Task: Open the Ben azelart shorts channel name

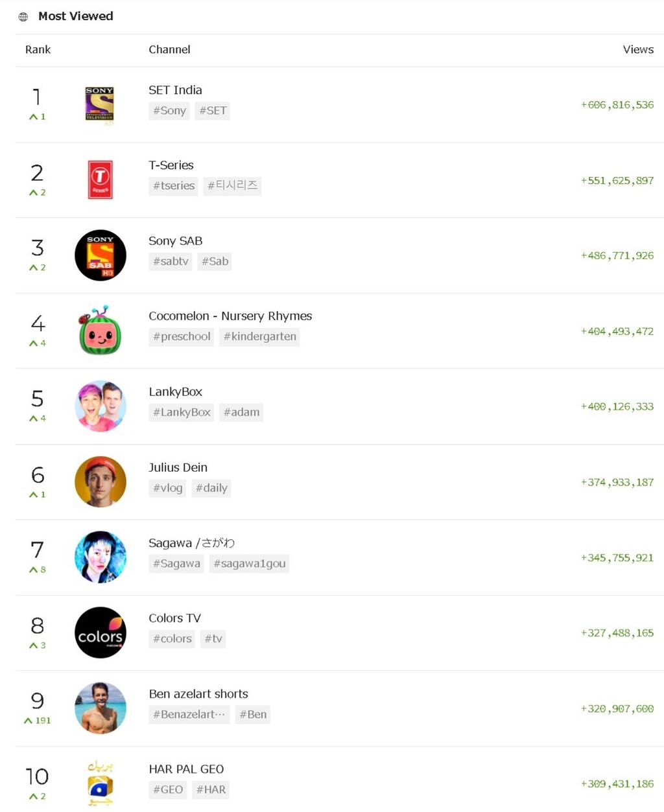Action: [198, 694]
